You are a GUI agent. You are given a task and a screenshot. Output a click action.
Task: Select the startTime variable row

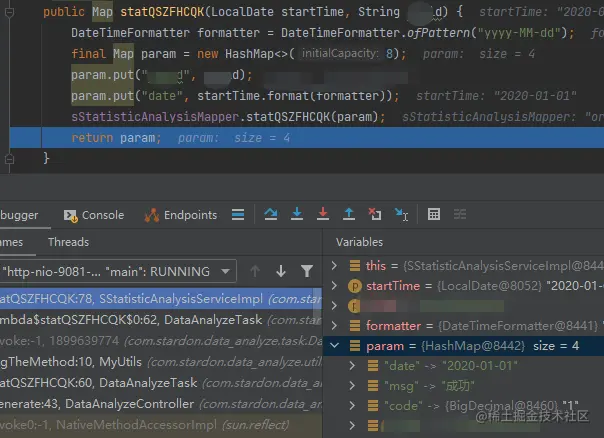point(463,285)
